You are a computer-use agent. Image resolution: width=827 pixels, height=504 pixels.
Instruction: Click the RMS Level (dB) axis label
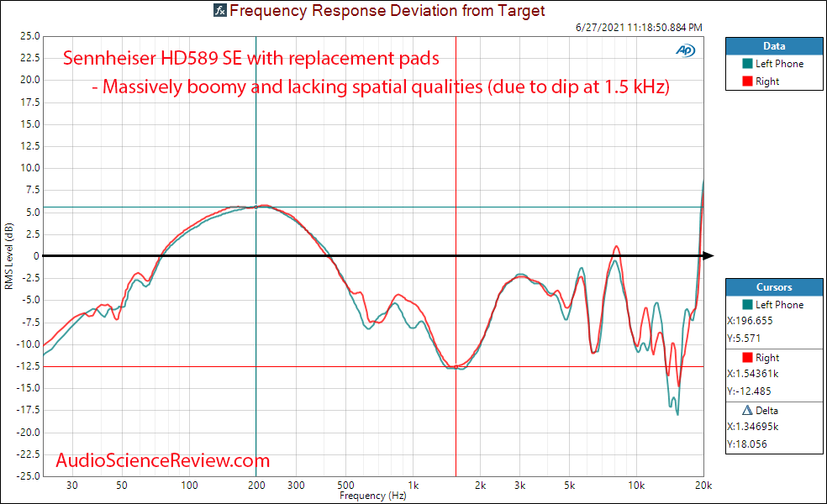click(8, 256)
